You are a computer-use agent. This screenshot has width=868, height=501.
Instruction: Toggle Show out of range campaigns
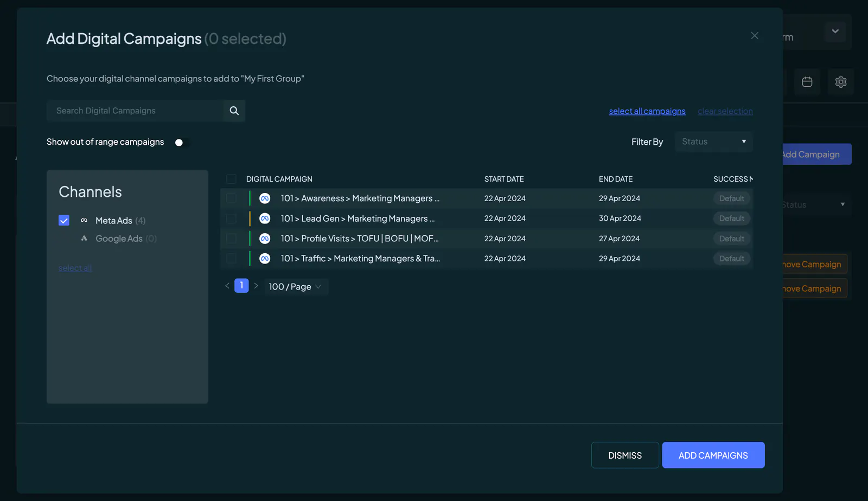pos(183,142)
